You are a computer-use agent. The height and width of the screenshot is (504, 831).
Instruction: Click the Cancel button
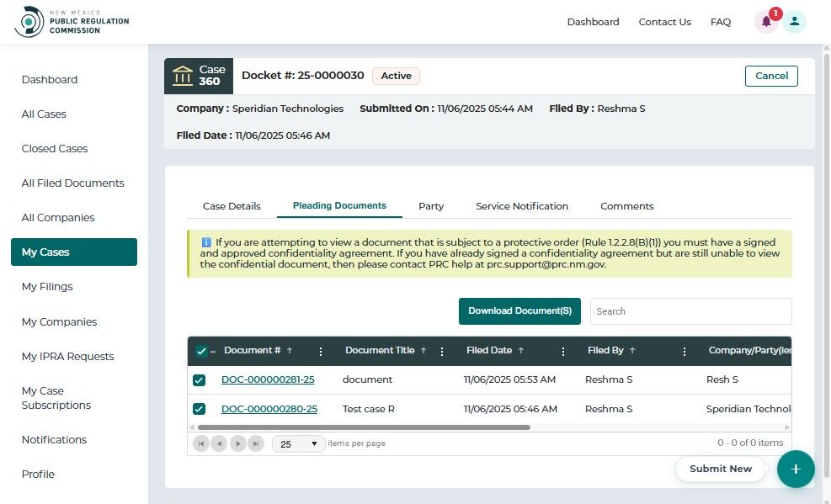[x=771, y=76]
